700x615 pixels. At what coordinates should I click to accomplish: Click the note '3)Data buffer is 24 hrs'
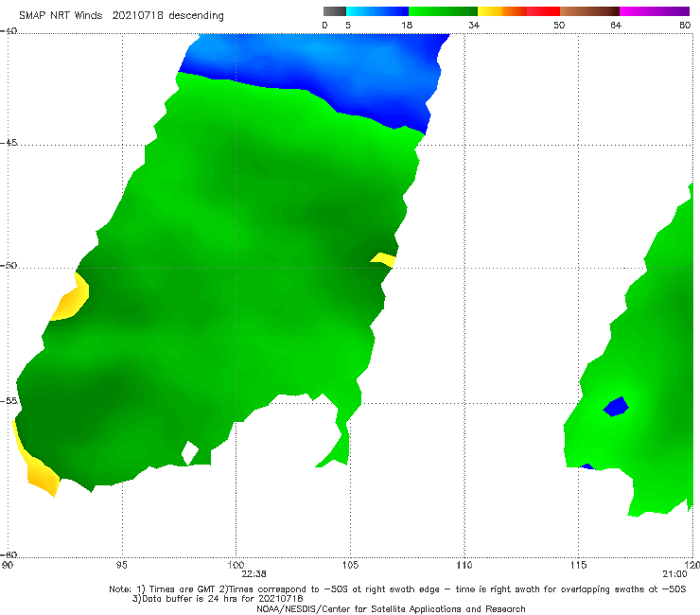point(218,599)
